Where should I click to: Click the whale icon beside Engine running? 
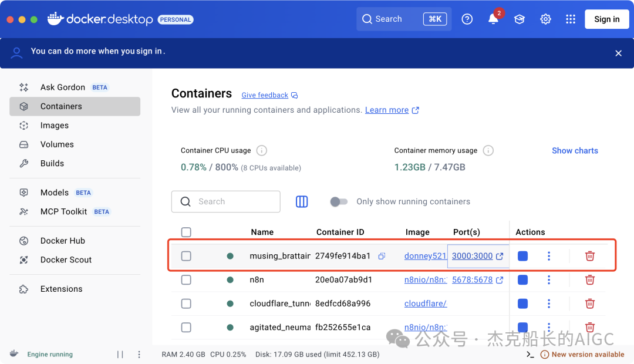coord(14,353)
